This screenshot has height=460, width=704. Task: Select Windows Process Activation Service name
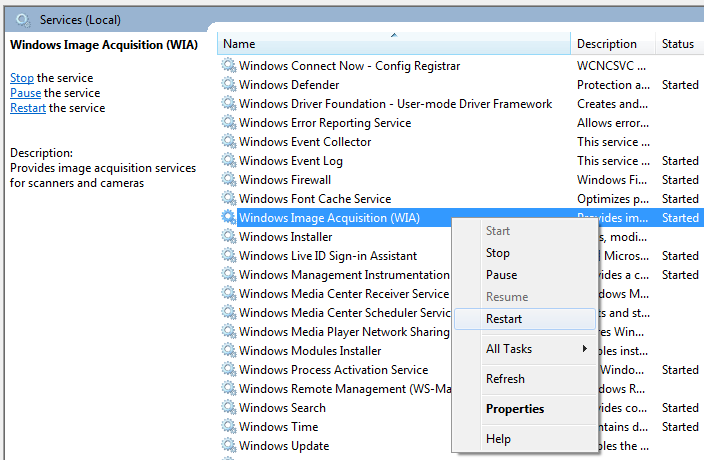point(333,369)
